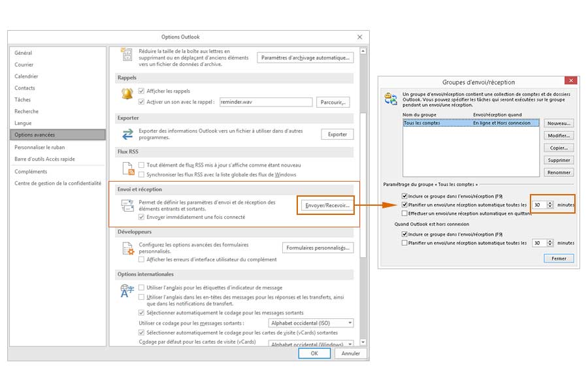Open the Général category
This screenshot has width=588, height=392.
coord(57,53)
